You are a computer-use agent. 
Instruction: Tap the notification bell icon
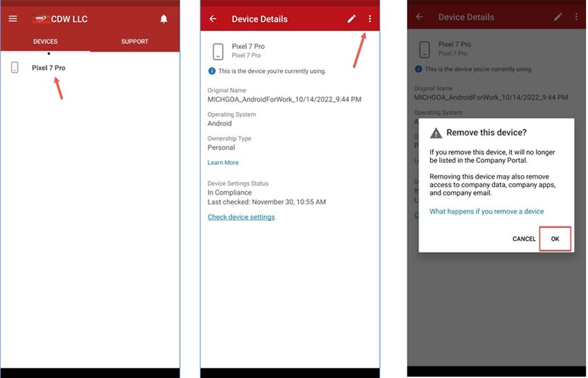tap(164, 19)
